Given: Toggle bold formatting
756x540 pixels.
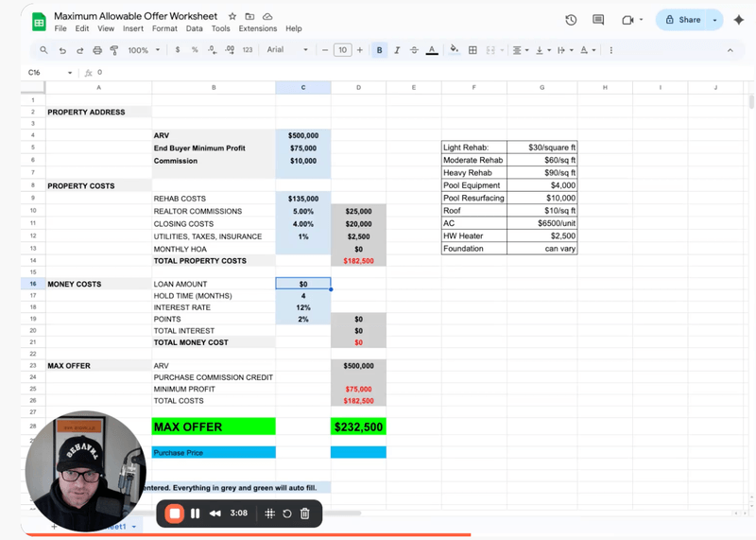Looking at the screenshot, I should tap(380, 50).
